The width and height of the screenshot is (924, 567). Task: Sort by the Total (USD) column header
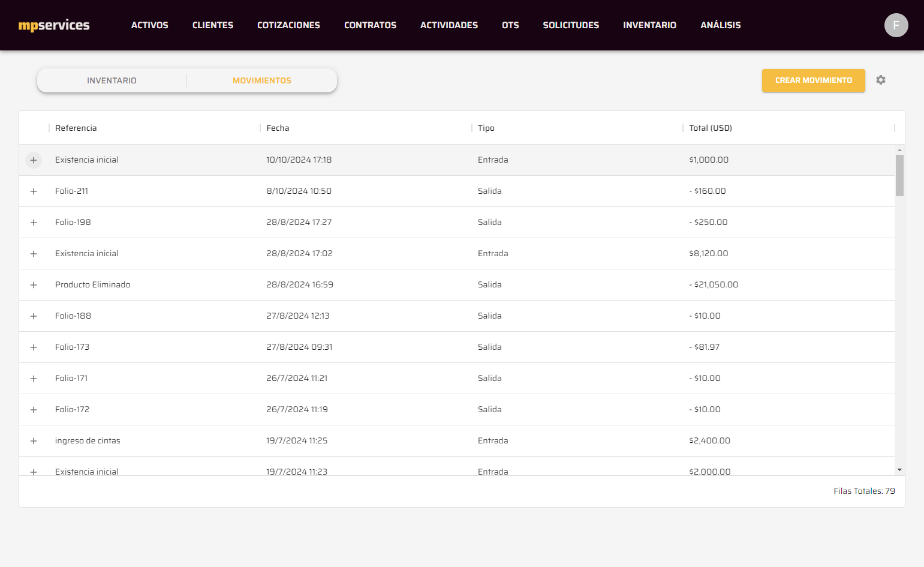tap(711, 128)
